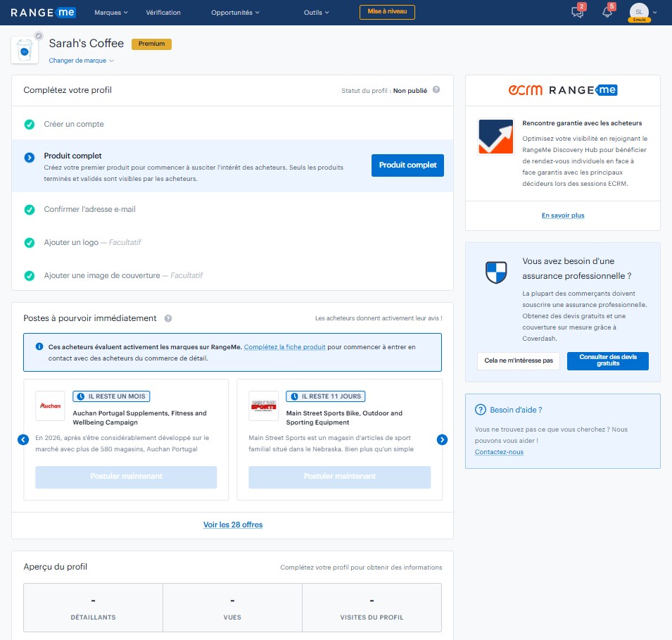Screen dimensions: 672x640
Task: Open the messages chat icon
Action: [578, 13]
